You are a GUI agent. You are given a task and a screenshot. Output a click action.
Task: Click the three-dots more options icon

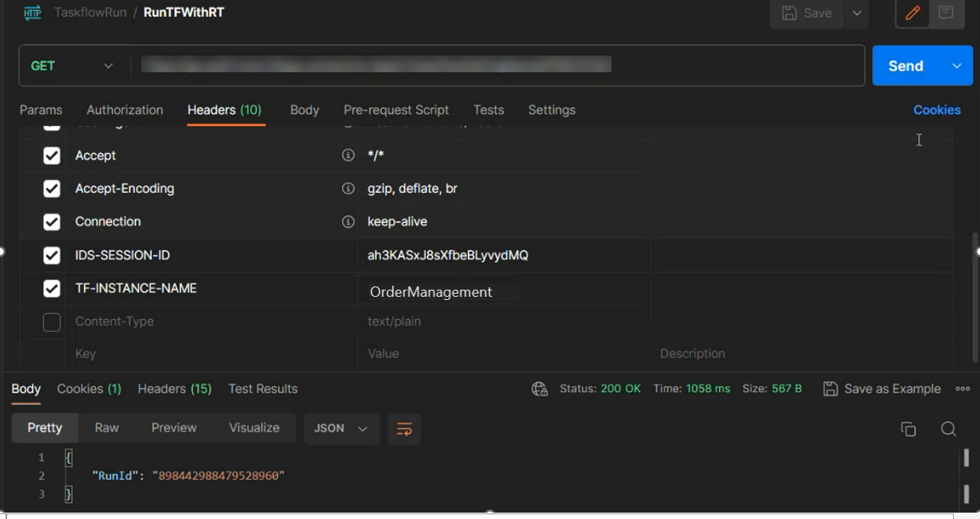click(963, 389)
